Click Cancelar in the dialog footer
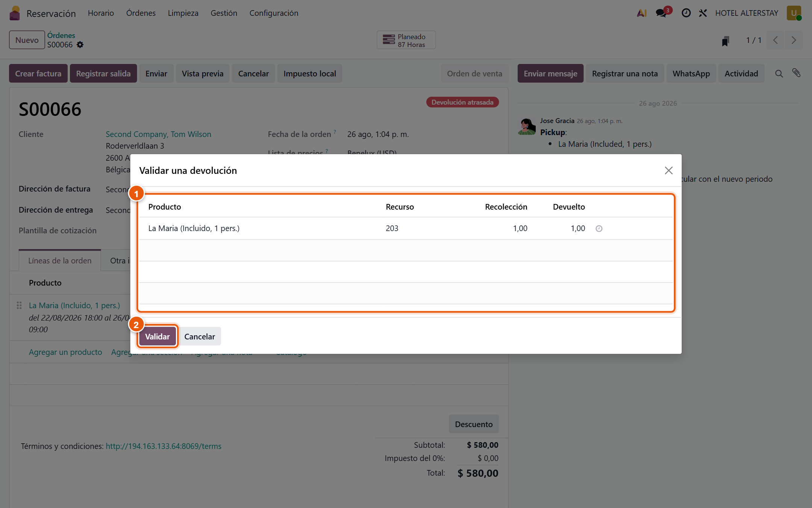 199,336
